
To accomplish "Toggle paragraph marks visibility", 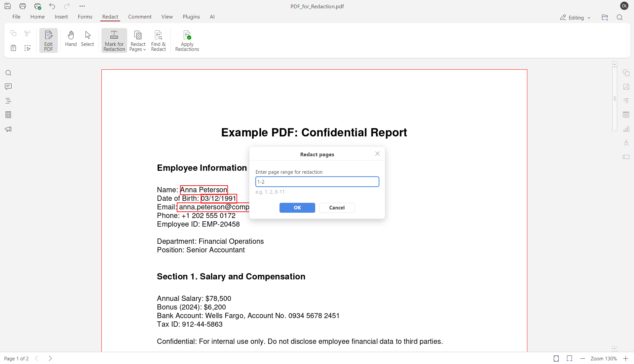I will click(627, 100).
